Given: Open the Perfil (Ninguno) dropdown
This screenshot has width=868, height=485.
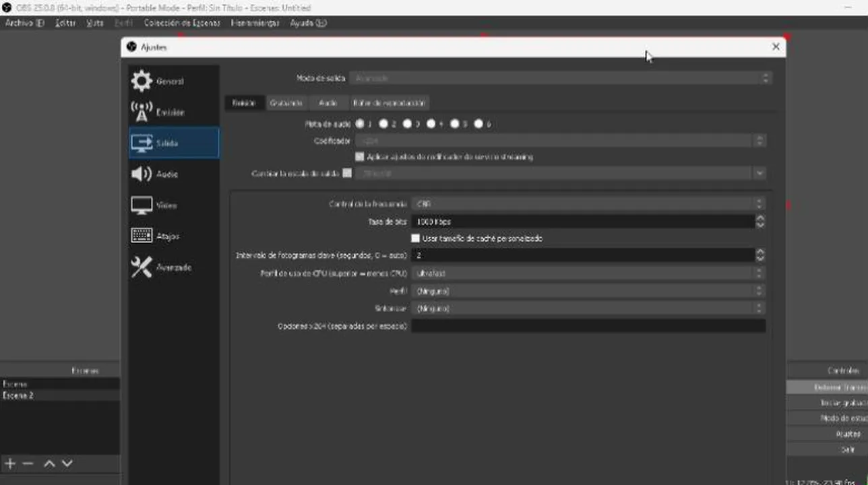Looking at the screenshot, I should (x=588, y=291).
